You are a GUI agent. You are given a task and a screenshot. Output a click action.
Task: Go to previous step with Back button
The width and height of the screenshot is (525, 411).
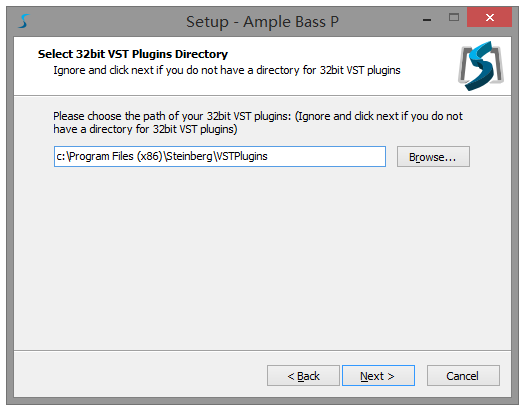(303, 376)
